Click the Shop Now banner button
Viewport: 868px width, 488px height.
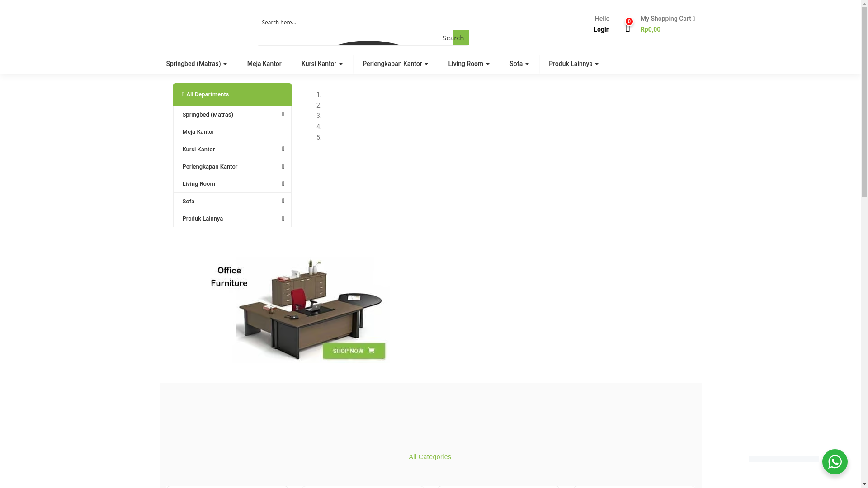point(354,351)
